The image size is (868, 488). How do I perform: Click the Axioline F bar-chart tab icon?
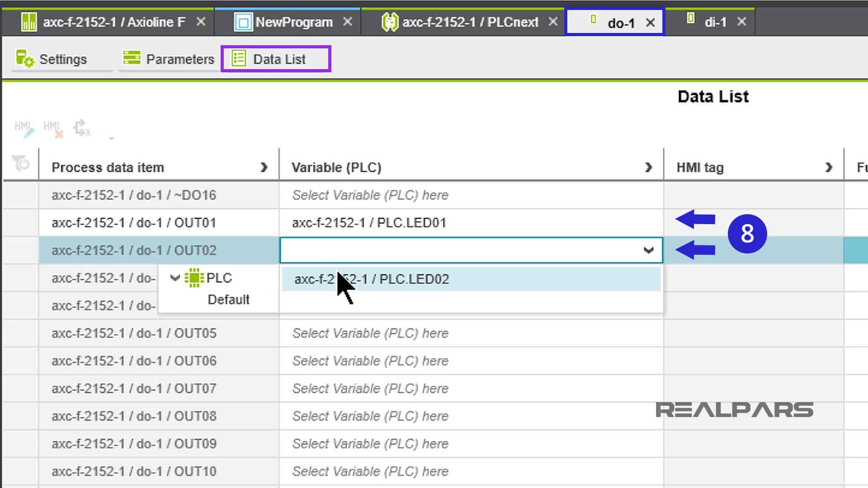pos(29,22)
